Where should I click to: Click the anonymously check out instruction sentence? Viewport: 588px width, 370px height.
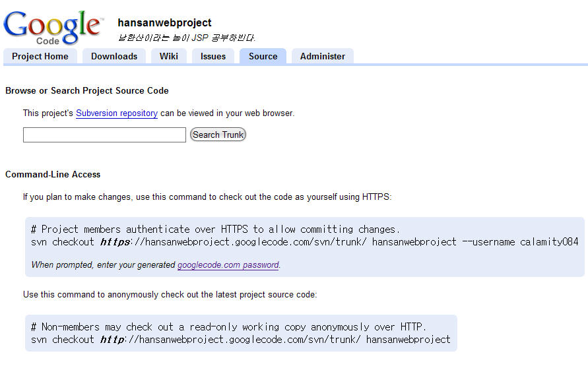[170, 295]
